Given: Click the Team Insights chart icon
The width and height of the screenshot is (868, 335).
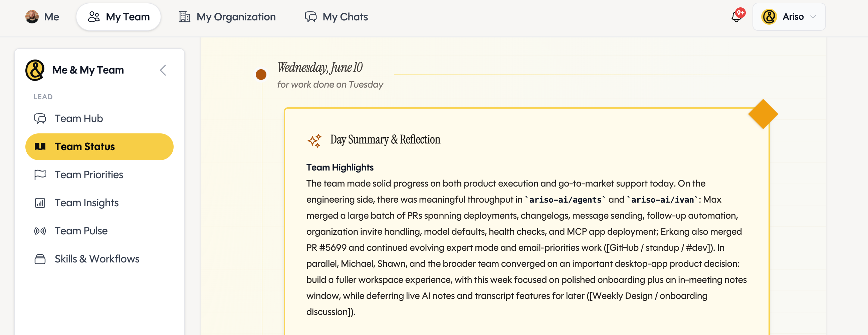Looking at the screenshot, I should 40,203.
